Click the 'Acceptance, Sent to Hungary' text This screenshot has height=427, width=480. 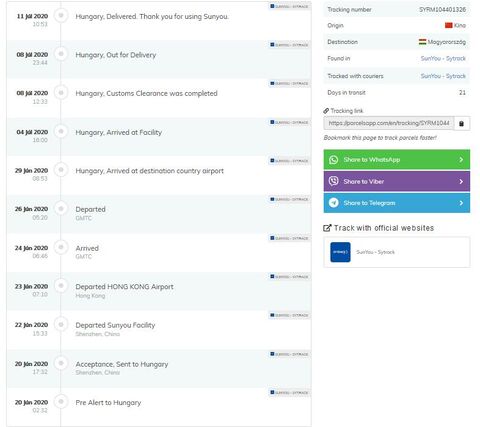[x=122, y=364]
